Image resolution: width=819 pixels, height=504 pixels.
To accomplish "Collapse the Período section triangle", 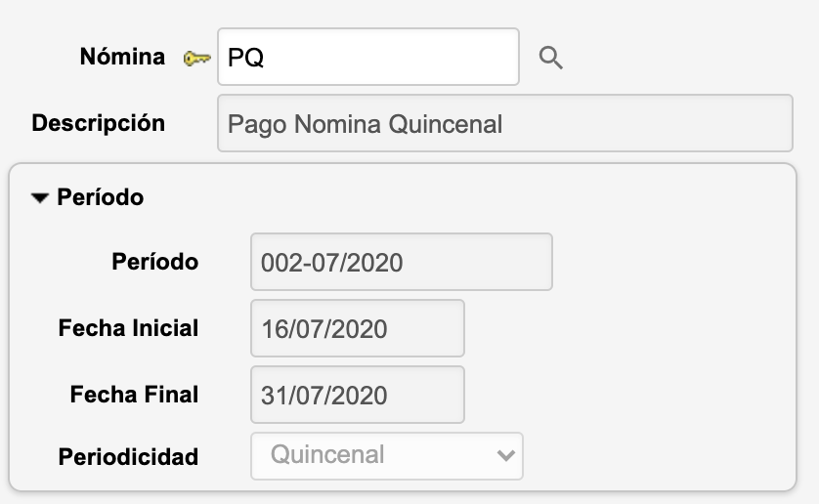I will 39,198.
